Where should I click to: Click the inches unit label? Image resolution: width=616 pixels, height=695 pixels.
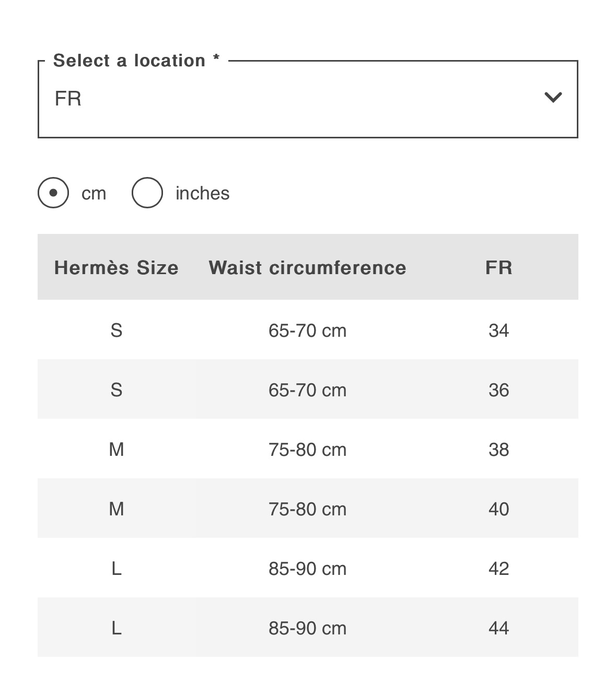click(202, 193)
